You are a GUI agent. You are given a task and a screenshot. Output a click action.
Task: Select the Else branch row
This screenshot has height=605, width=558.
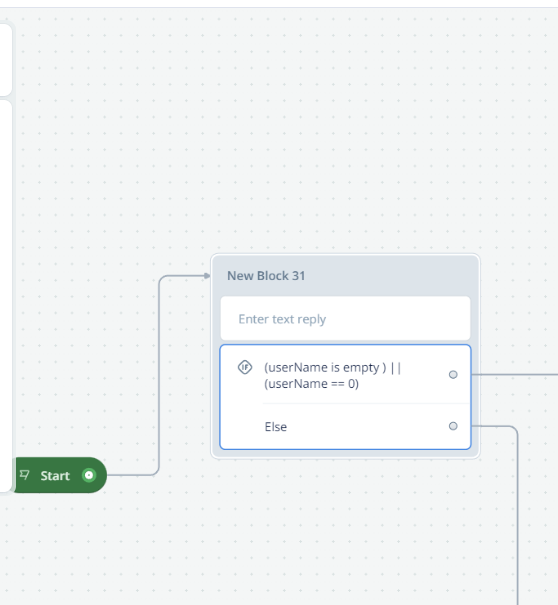coord(345,426)
